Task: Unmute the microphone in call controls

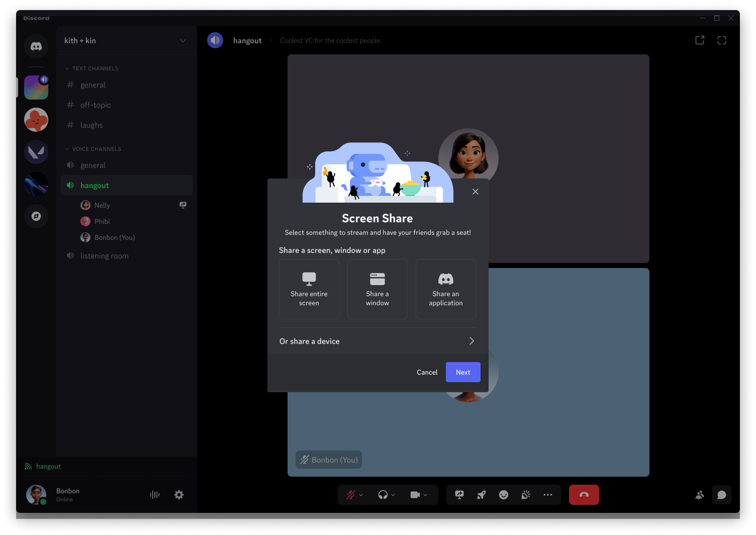Action: (350, 495)
